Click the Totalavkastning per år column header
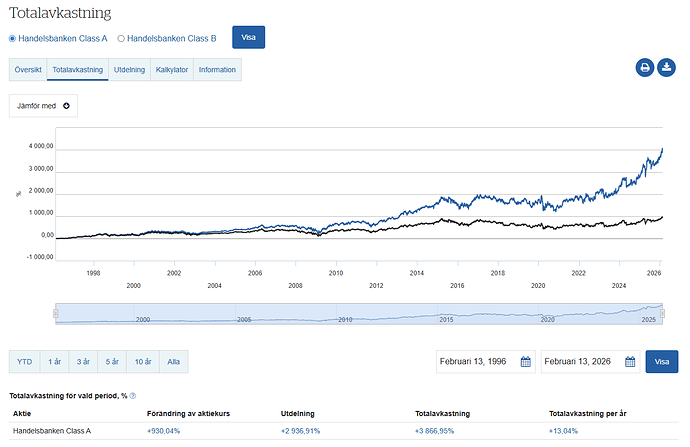The height and width of the screenshot is (447, 690). (587, 414)
